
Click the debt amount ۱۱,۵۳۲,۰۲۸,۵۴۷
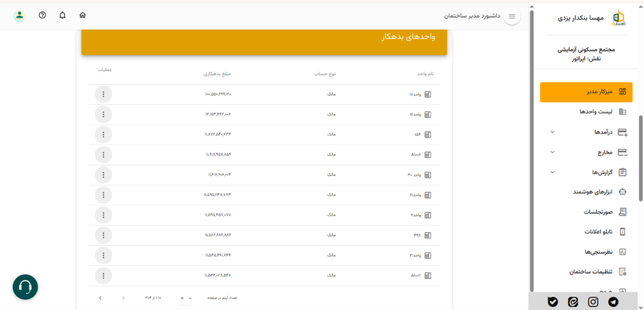pos(218,275)
